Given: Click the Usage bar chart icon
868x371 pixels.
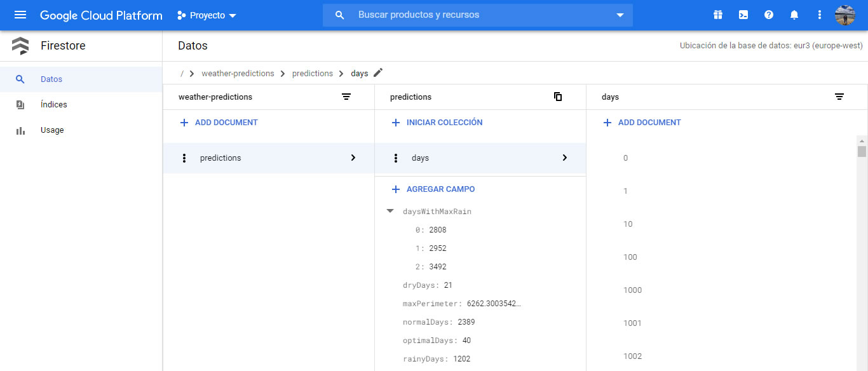Looking at the screenshot, I should (20, 130).
